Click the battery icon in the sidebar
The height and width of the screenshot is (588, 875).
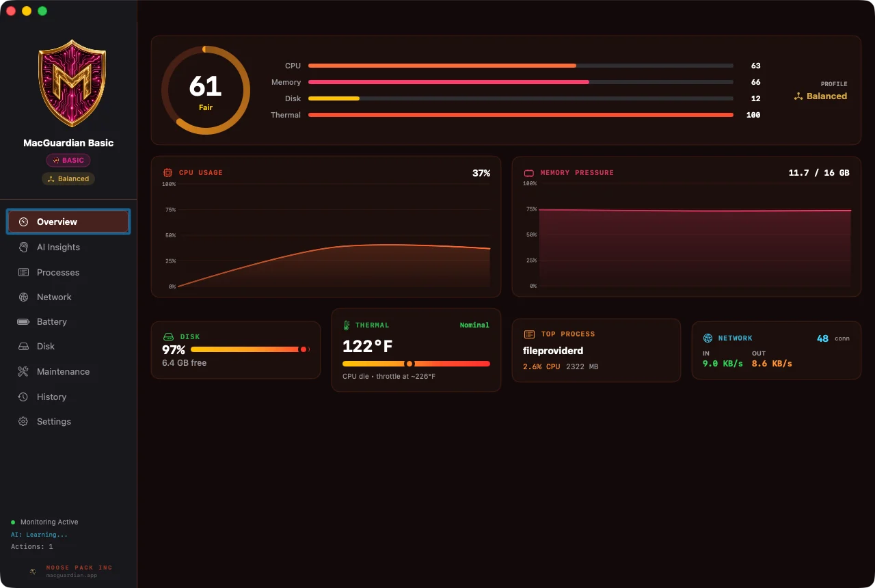[23, 321]
